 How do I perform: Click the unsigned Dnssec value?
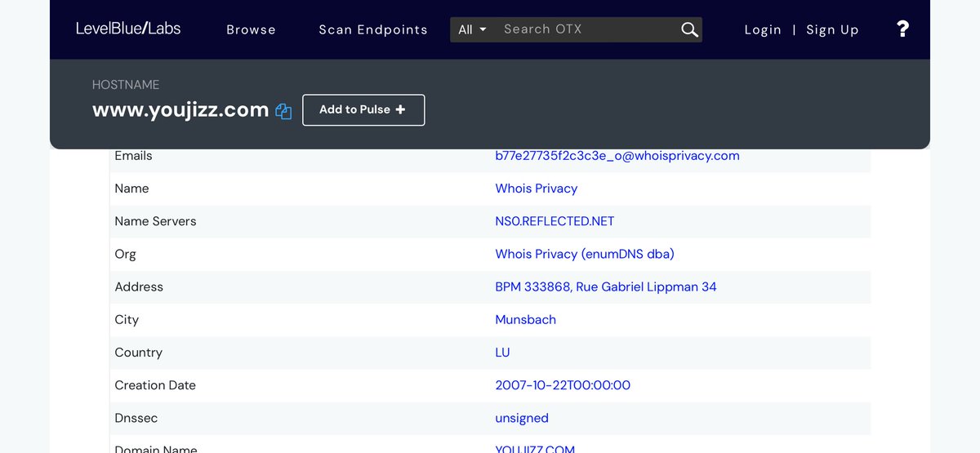click(521, 418)
